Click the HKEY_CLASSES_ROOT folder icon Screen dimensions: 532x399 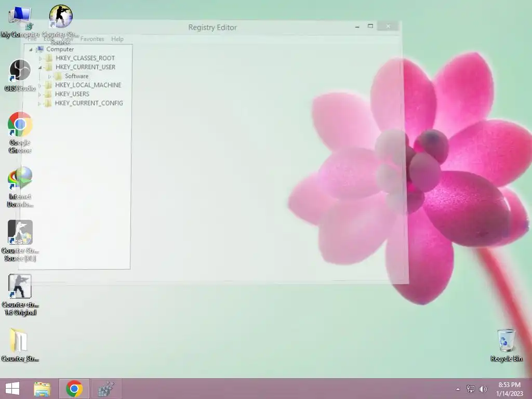click(x=49, y=58)
